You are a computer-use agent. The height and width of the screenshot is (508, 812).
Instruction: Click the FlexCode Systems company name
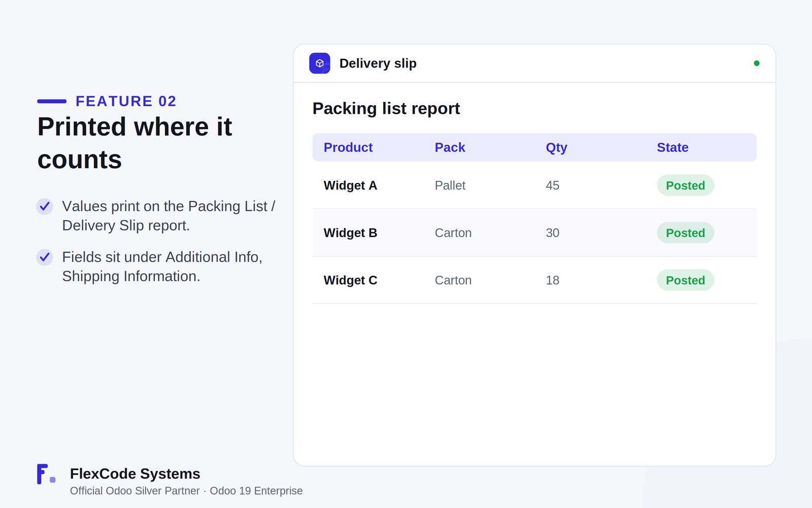[x=135, y=473]
